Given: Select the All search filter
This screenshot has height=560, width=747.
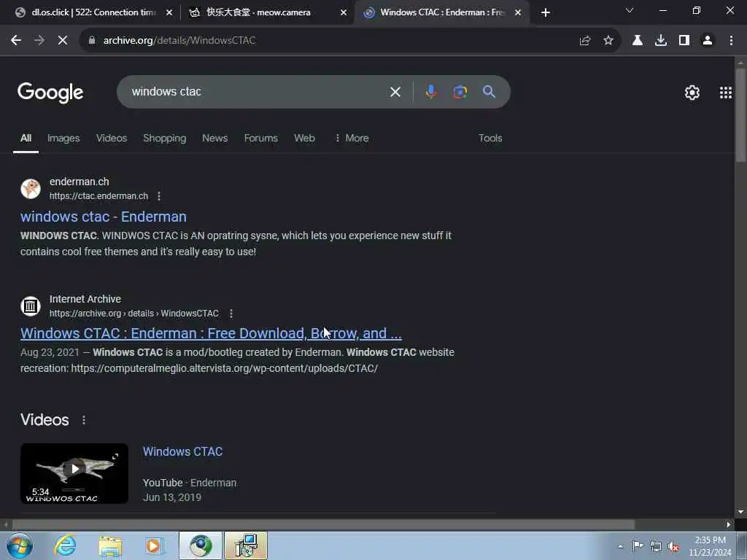Looking at the screenshot, I should coord(26,138).
